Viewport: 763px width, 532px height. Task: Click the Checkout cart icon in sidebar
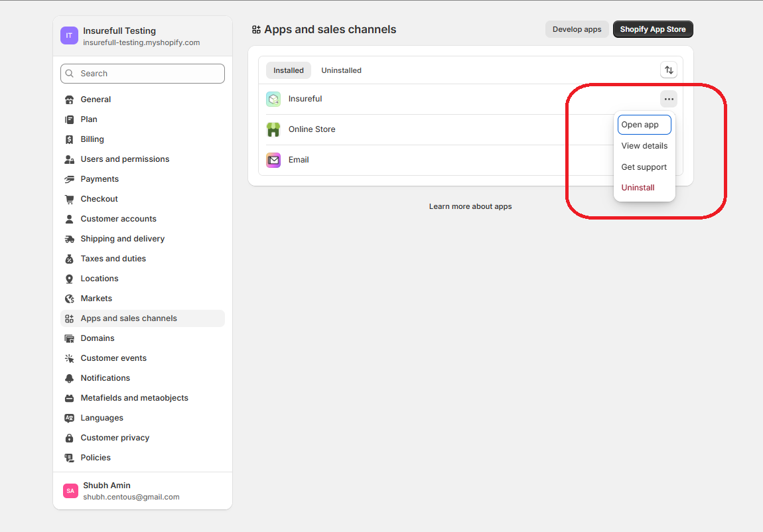point(69,199)
